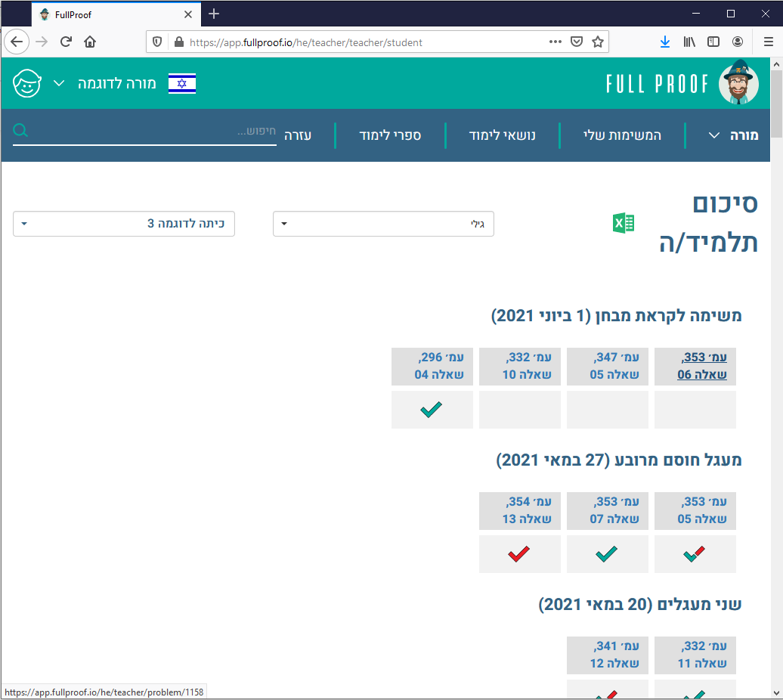Open the כיתה לדוגמה 3 class dropdown

pyautogui.click(x=124, y=224)
